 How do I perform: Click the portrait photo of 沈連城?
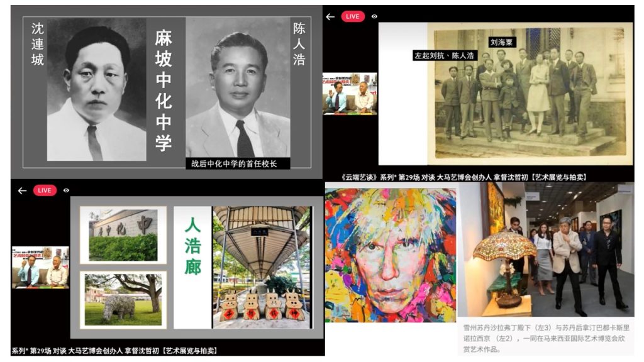pyautogui.click(x=96, y=89)
